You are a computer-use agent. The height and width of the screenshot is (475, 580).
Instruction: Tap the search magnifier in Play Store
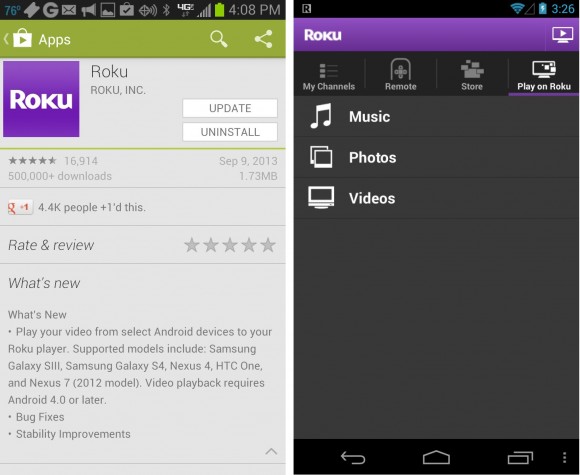pos(219,39)
